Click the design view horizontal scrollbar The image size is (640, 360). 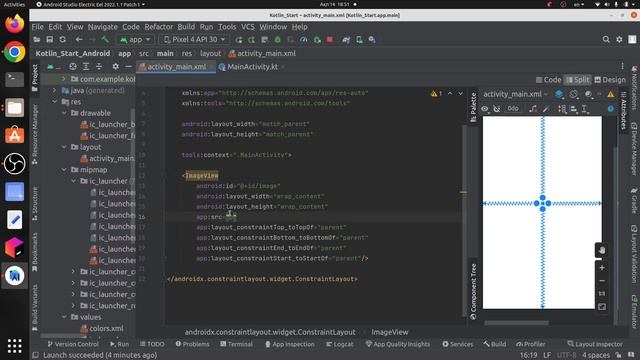[x=516, y=323]
